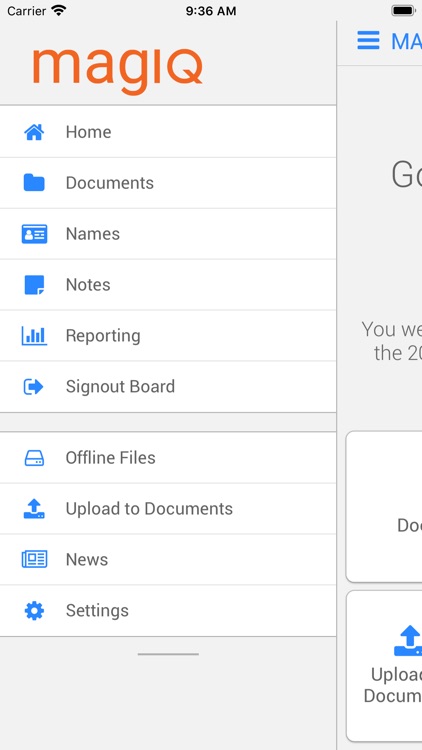Click the Home house icon

tap(34, 132)
